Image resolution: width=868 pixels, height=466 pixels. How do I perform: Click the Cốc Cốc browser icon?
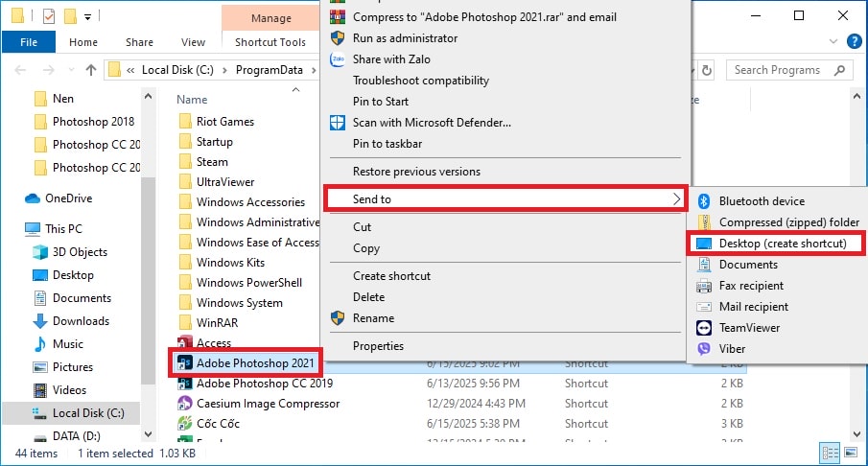(184, 424)
